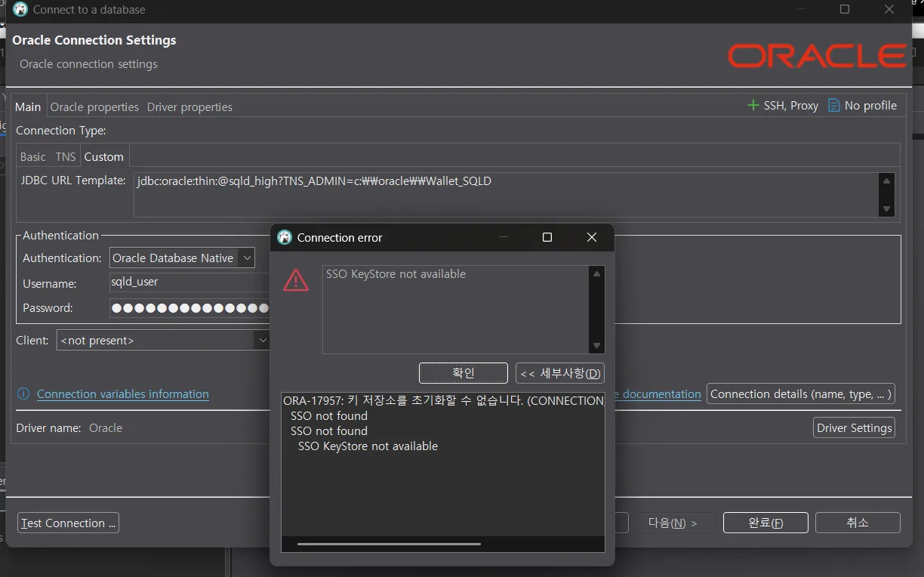Click the up arrow of the JDBC URL scrollbar
This screenshot has width=924, height=577.
point(887,181)
